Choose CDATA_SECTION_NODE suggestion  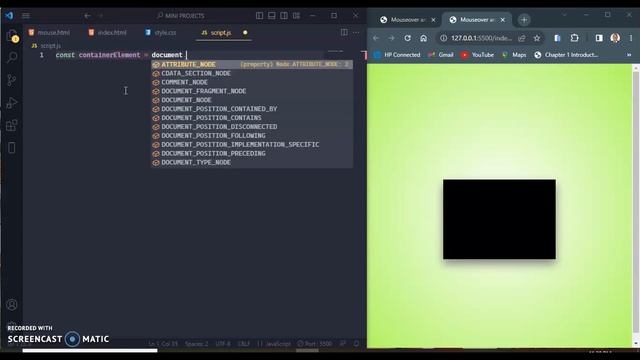pos(252,73)
